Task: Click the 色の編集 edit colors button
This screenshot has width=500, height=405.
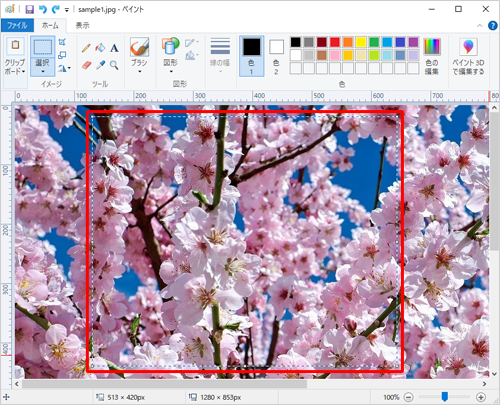Action: coord(432,56)
